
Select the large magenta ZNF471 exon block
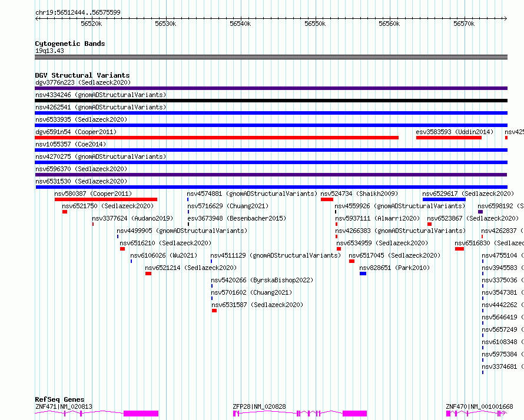pyautogui.click(x=141, y=414)
